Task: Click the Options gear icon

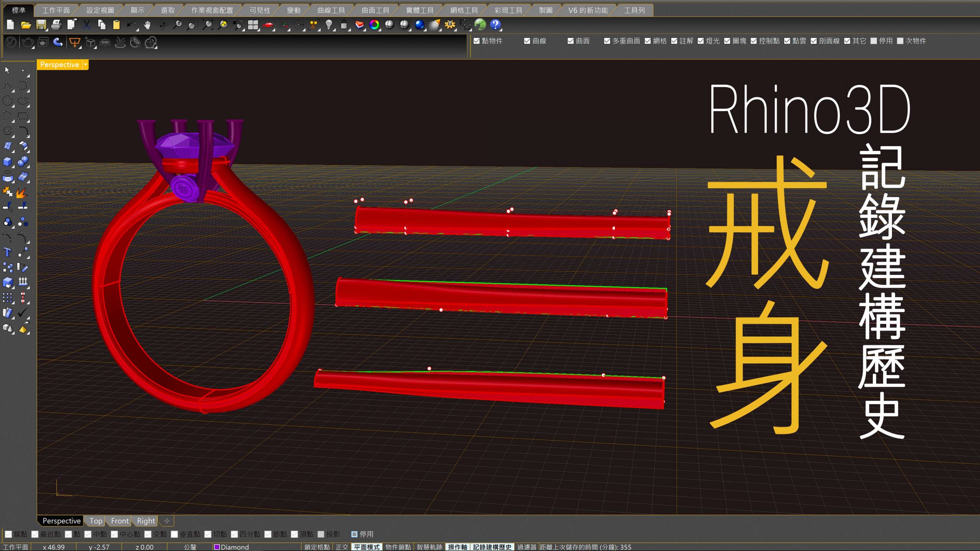Action: coord(449,25)
